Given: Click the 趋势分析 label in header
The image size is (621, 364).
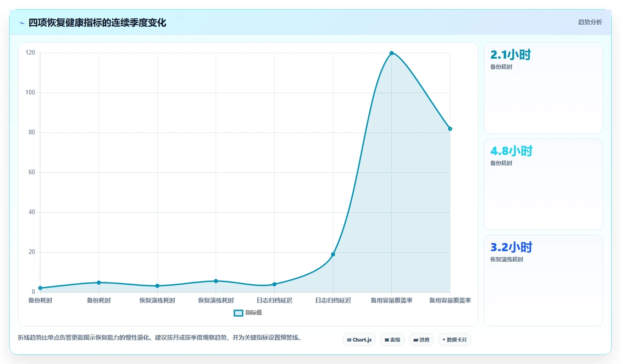Looking at the screenshot, I should click(590, 22).
